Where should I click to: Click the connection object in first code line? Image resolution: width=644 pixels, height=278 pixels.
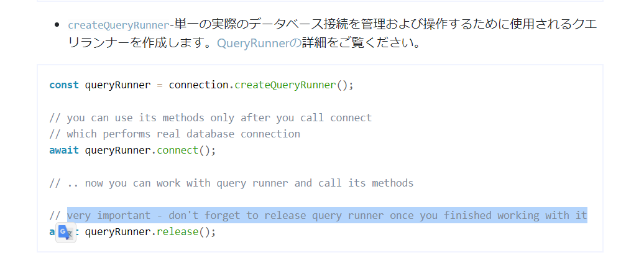(199, 85)
